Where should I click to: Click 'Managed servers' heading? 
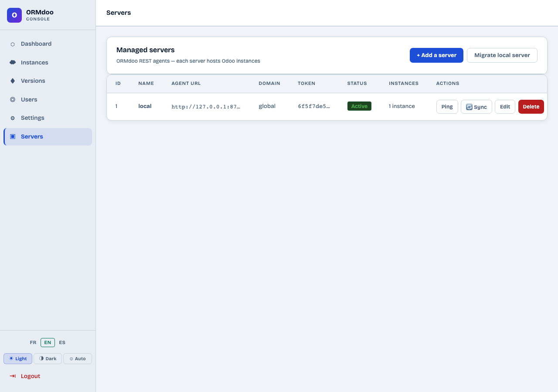click(146, 50)
